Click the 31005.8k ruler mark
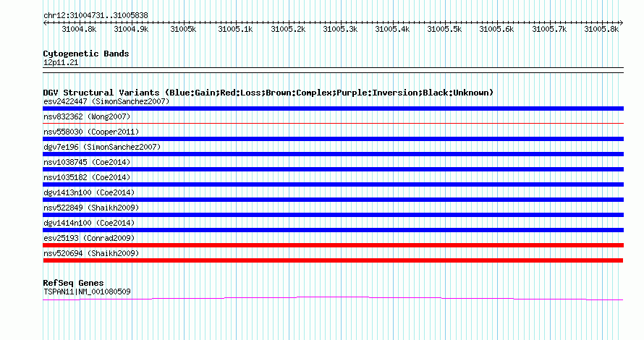 pos(601,29)
